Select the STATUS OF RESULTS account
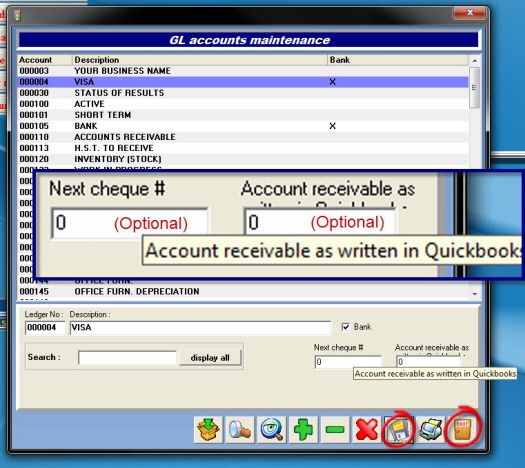525x468 pixels. pyautogui.click(x=243, y=93)
